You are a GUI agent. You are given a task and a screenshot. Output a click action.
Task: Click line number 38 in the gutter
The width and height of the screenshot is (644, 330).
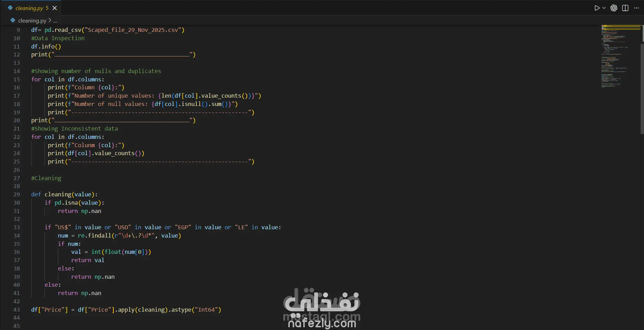[17, 268]
